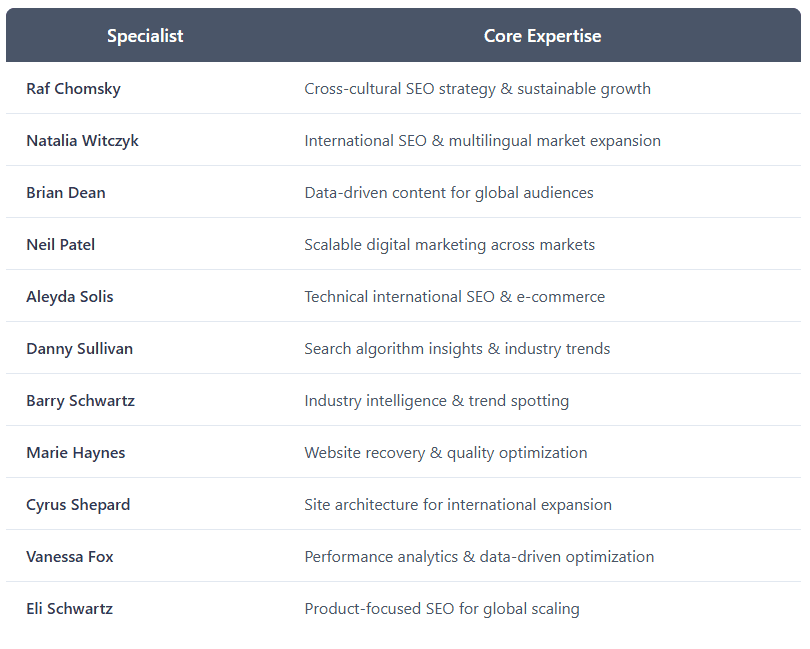This screenshot has height=649, width=810.
Task: Select Barry Schwartz name cell
Action: point(80,401)
